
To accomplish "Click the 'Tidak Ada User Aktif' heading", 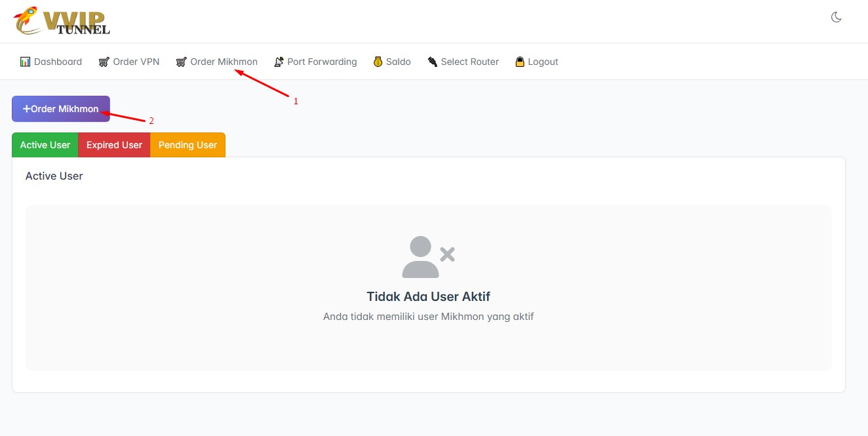I will 429,296.
